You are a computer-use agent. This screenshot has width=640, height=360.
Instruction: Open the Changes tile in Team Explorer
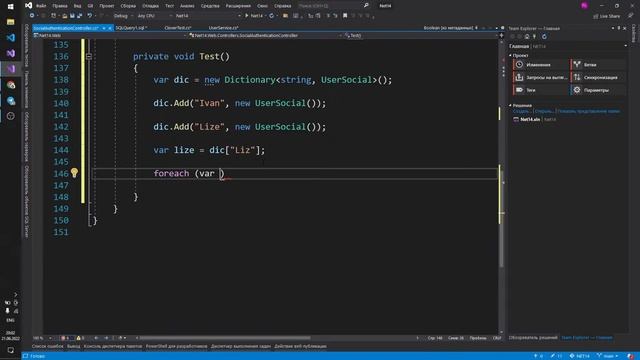540,64
